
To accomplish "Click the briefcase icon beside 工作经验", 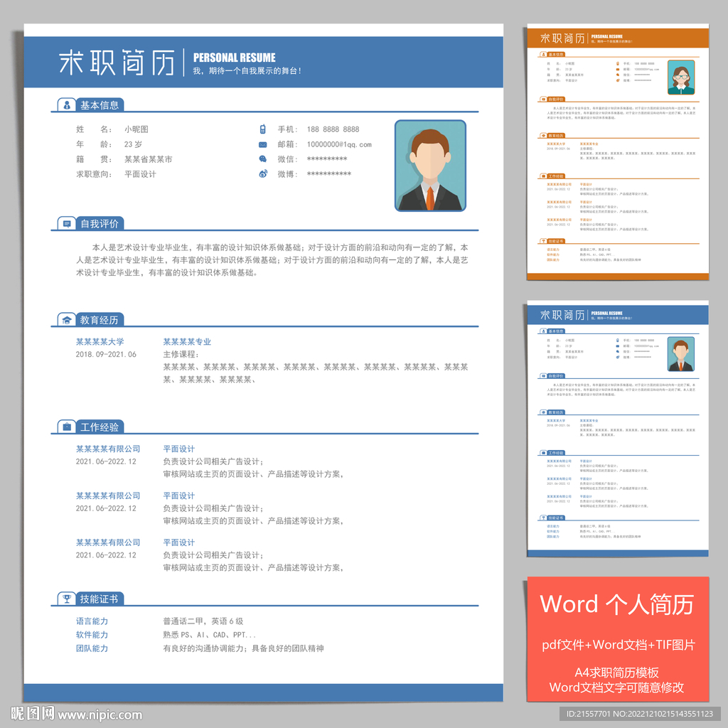I will pos(67,427).
